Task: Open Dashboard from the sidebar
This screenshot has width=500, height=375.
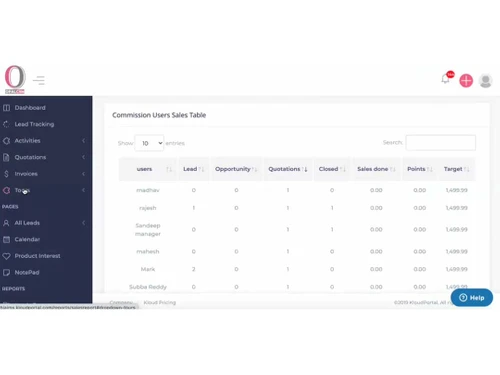Action: 30,108
